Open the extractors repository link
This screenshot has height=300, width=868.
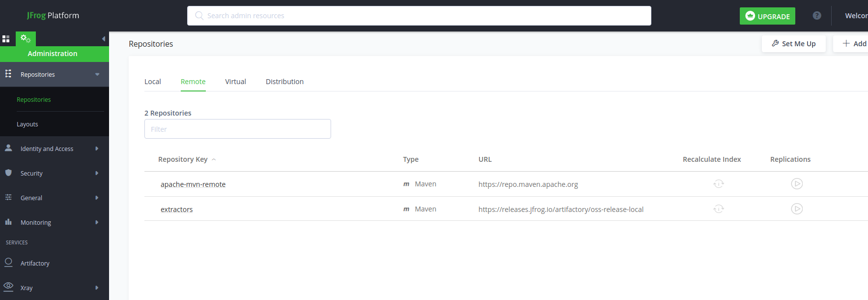[177, 210]
